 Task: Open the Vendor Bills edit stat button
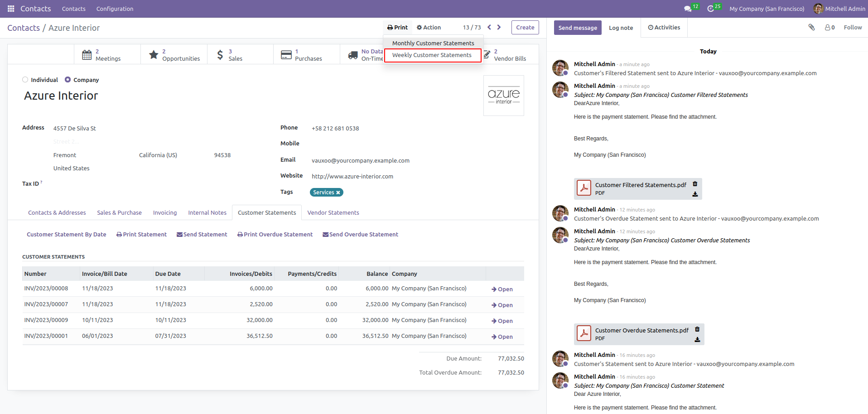pos(510,55)
